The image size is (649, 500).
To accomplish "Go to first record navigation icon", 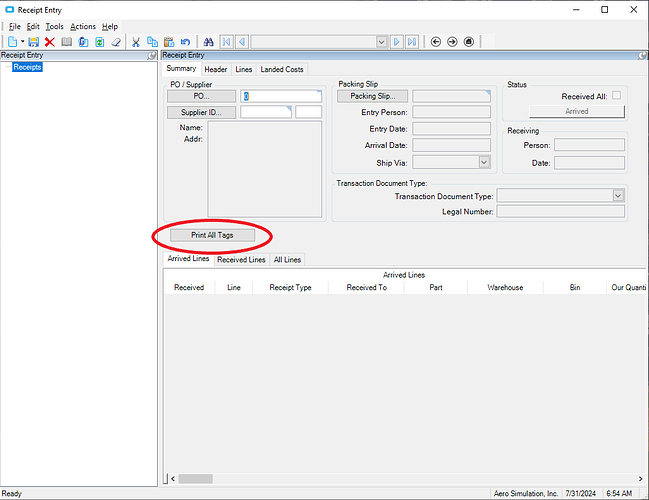I will [x=226, y=42].
